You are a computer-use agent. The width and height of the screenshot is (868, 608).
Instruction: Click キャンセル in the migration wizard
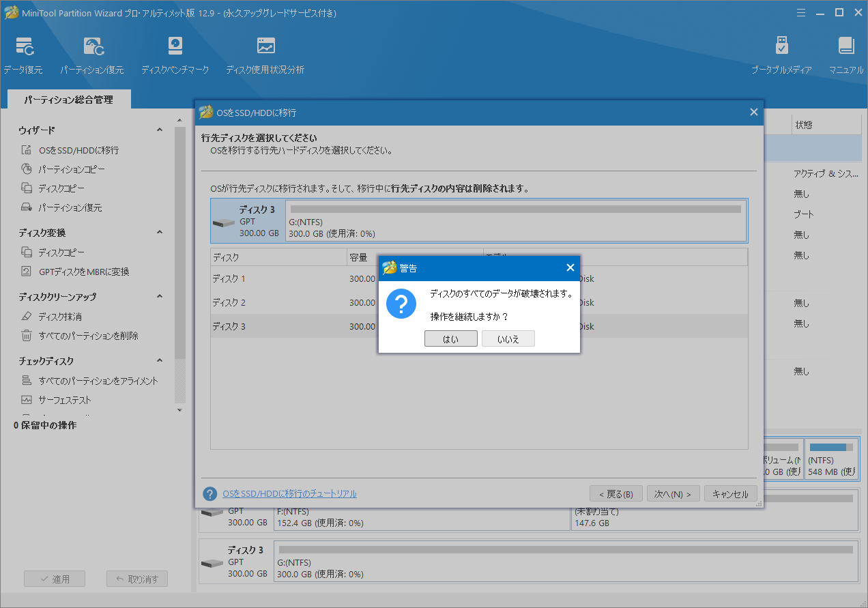coord(730,494)
